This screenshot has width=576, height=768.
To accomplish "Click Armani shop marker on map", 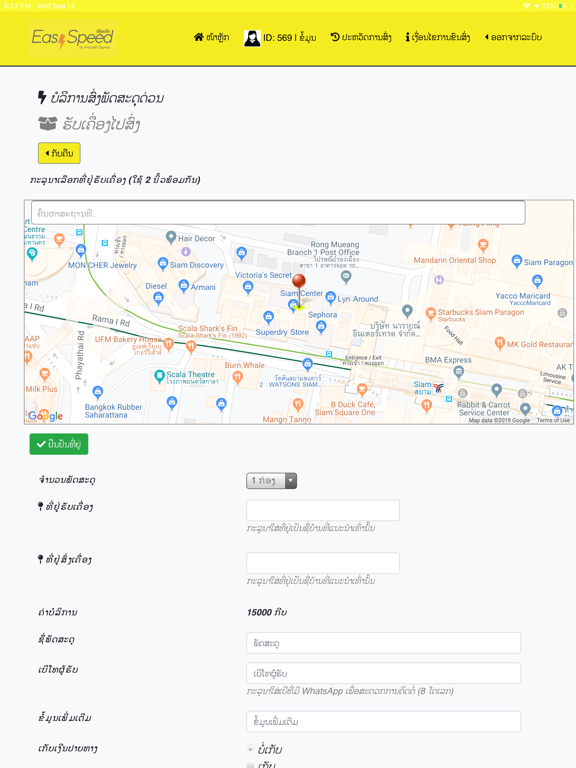I will click(184, 286).
